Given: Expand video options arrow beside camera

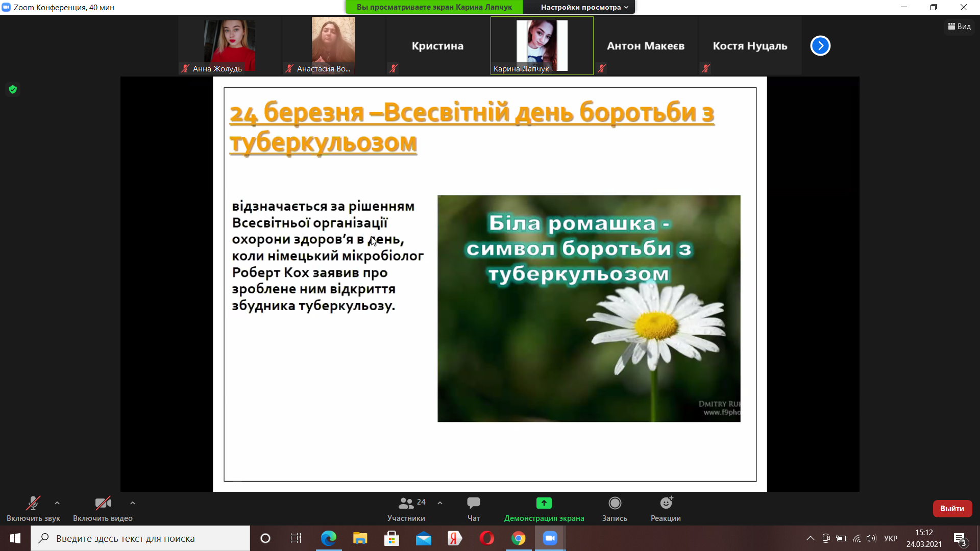Looking at the screenshot, I should pos(133,503).
